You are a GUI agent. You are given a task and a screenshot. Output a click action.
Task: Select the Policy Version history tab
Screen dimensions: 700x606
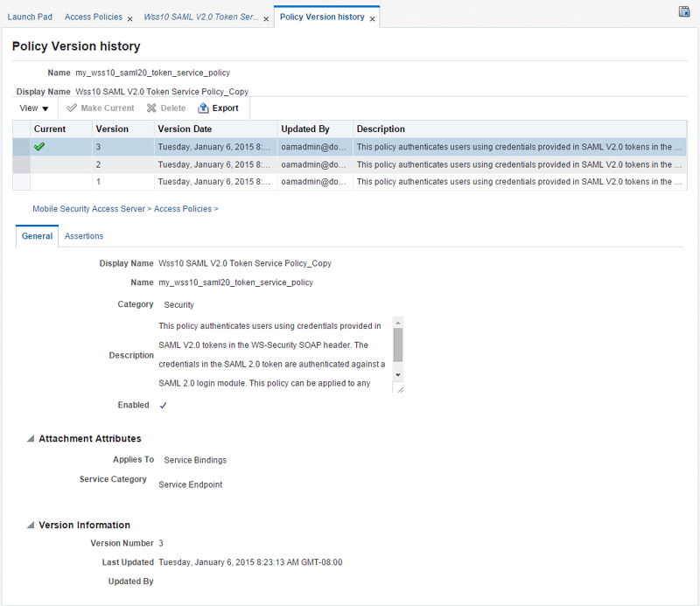coord(322,17)
